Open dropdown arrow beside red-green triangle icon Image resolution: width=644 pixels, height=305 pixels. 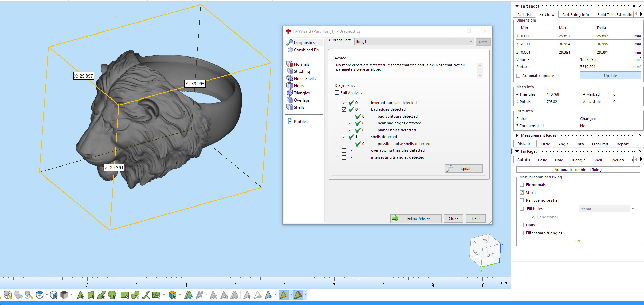tap(305, 295)
